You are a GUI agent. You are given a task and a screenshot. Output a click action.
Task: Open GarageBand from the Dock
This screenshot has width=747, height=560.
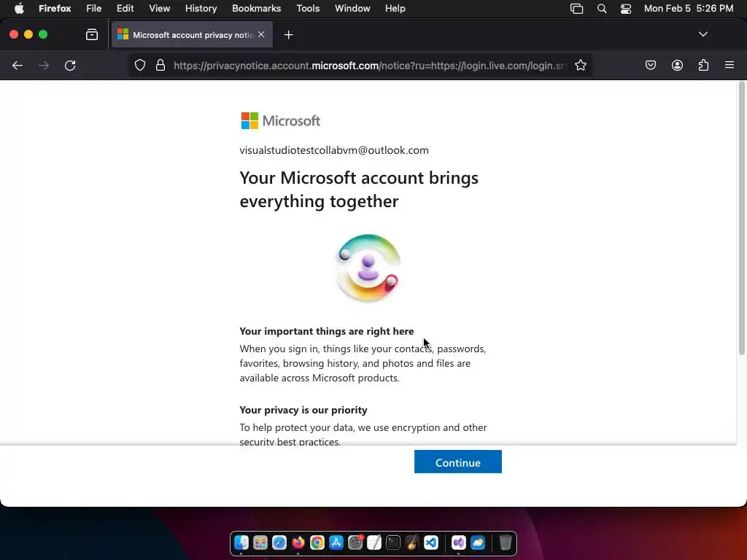[412, 542]
